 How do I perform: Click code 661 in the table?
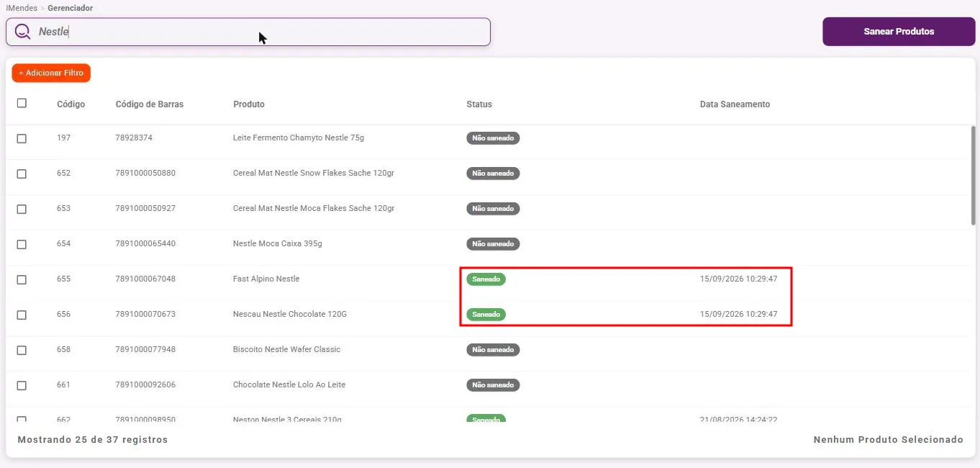point(63,384)
